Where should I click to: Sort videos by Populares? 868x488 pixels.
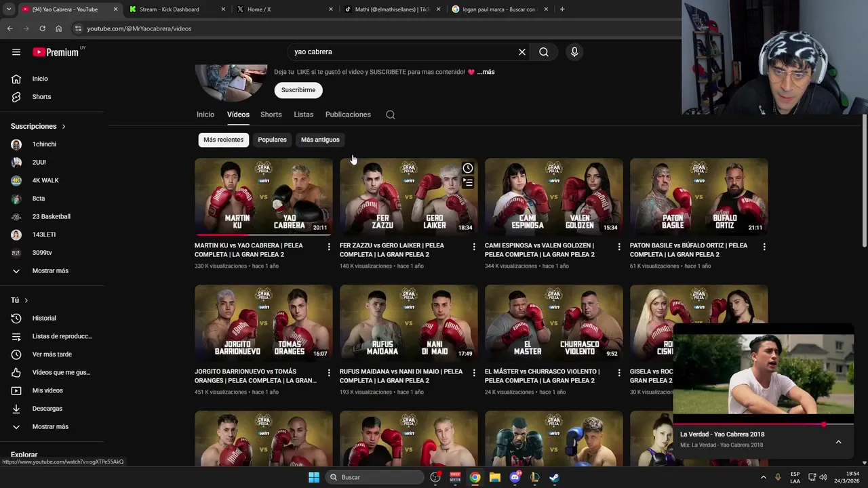(x=272, y=140)
